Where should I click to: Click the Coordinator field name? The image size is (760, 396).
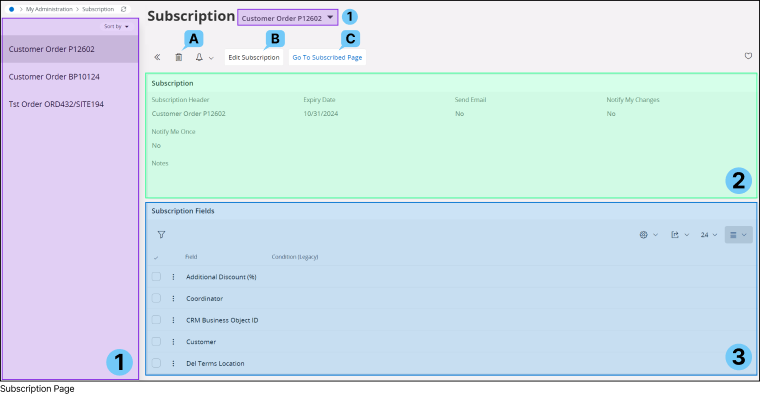click(205, 299)
